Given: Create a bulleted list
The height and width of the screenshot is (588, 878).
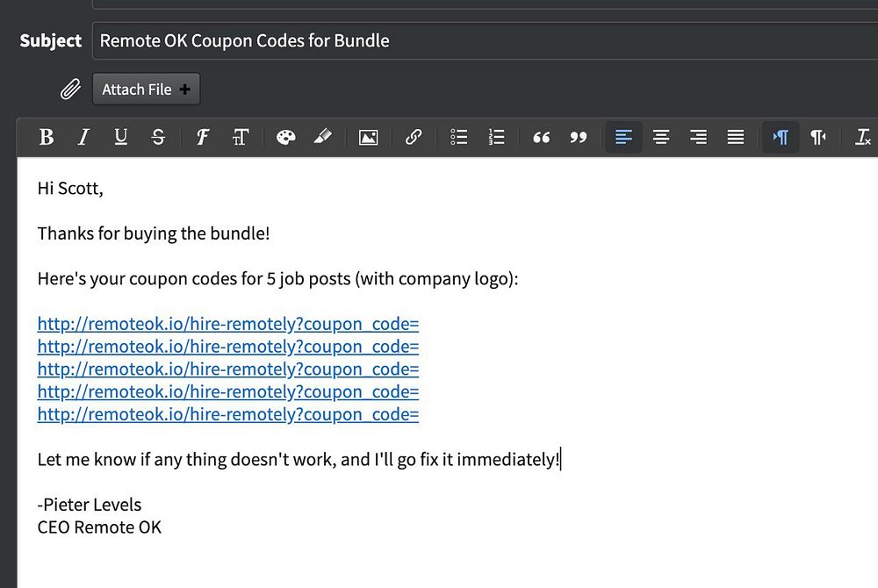Looking at the screenshot, I should tap(458, 137).
